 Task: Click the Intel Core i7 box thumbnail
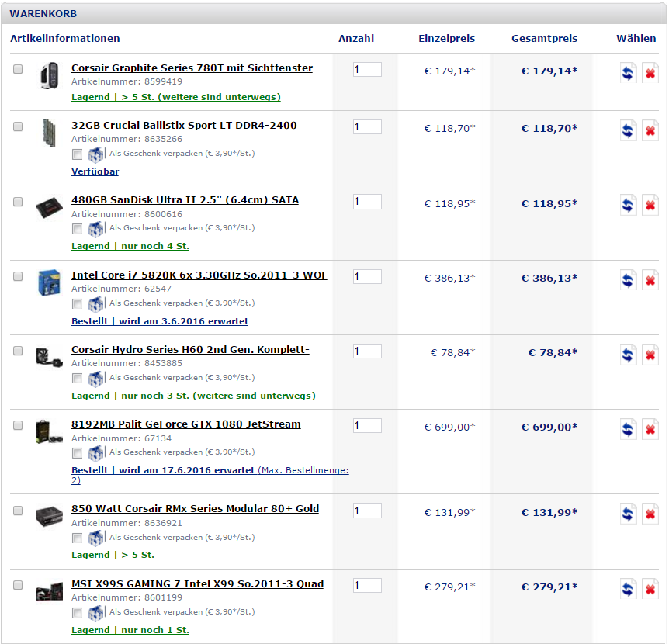coord(49,282)
